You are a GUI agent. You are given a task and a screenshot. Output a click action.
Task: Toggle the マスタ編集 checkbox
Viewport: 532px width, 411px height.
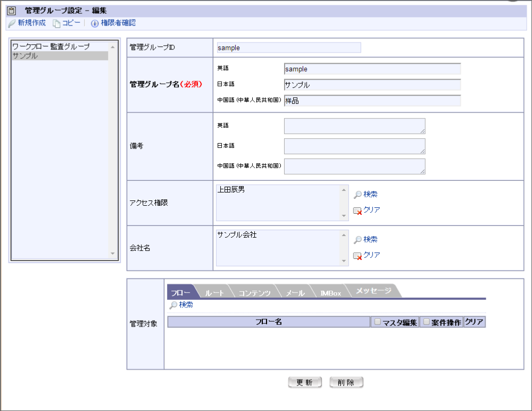pyautogui.click(x=378, y=322)
